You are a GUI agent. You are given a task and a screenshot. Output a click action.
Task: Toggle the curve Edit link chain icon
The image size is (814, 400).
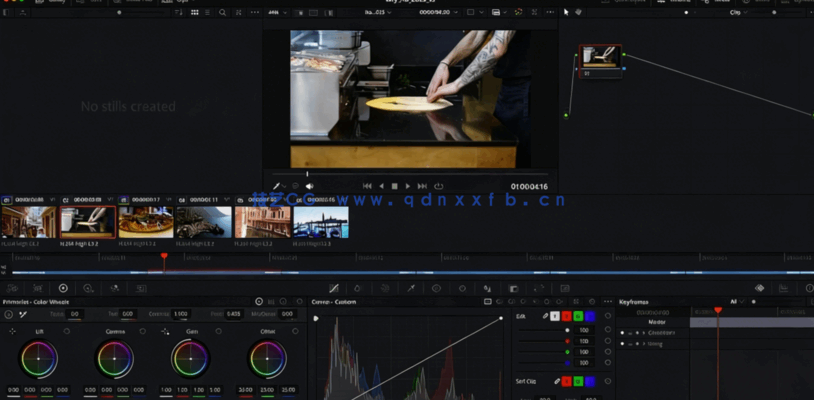[546, 316]
